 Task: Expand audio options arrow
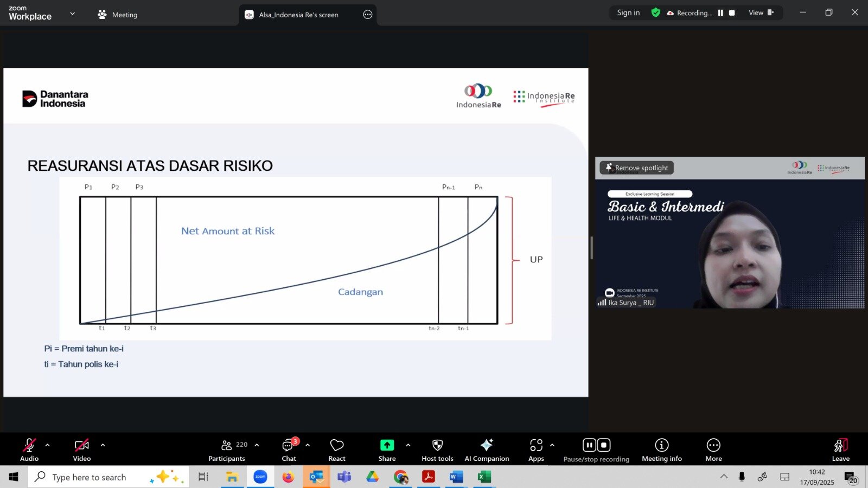click(x=48, y=445)
